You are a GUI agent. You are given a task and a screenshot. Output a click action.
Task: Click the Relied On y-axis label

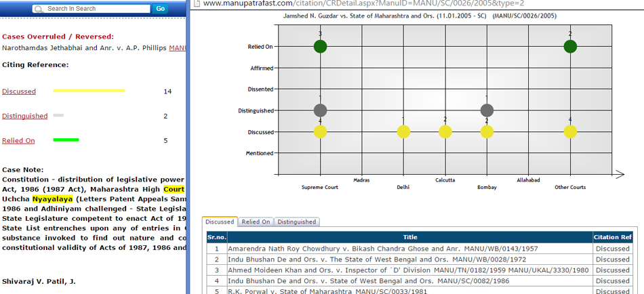(x=260, y=47)
